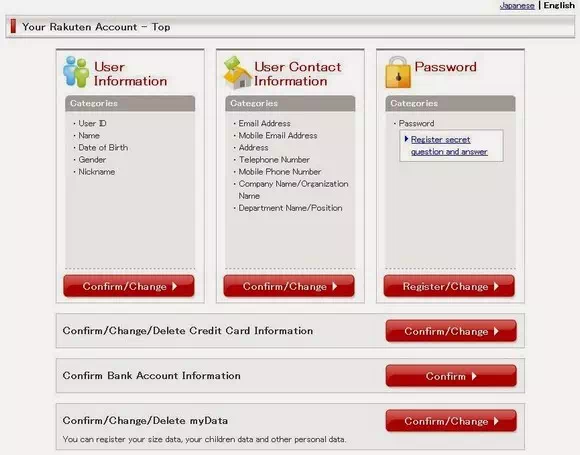Image resolution: width=580 pixels, height=455 pixels.
Task: Click the arrow bullet beside Register secret question
Action: [x=407, y=139]
